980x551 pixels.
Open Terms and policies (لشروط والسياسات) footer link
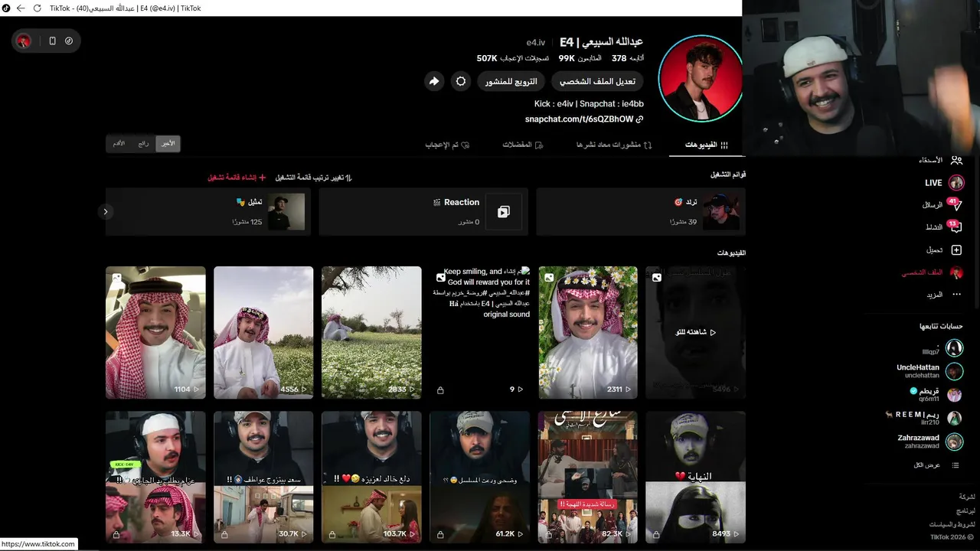coord(952,524)
